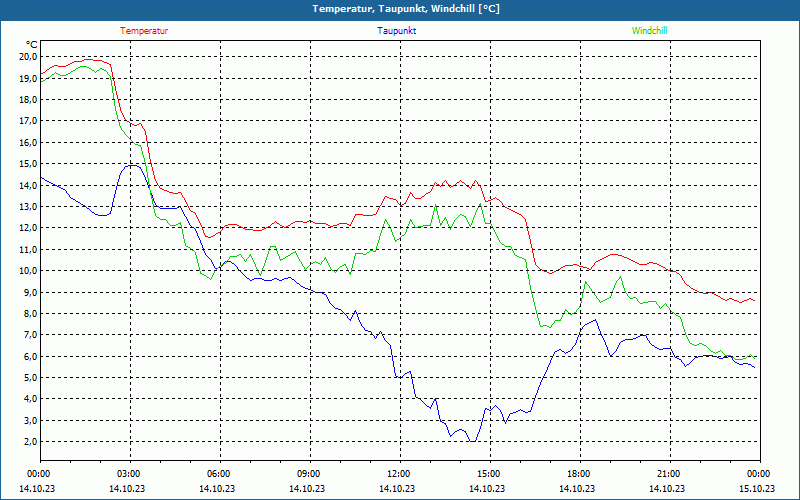The width and height of the screenshot is (800, 500).
Task: Click the red Temperatur legend label
Action: [x=144, y=31]
